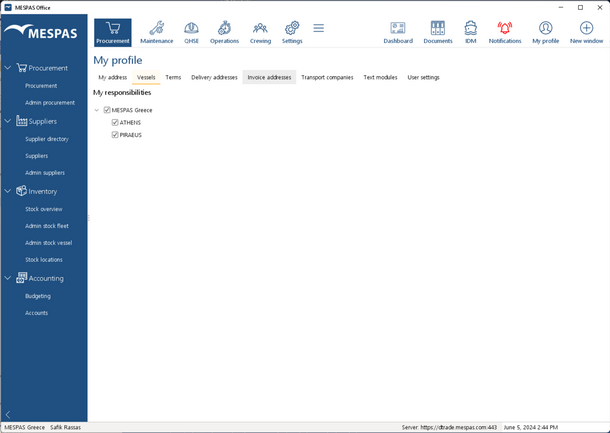
Task: Open Stock overview
Action: click(44, 209)
